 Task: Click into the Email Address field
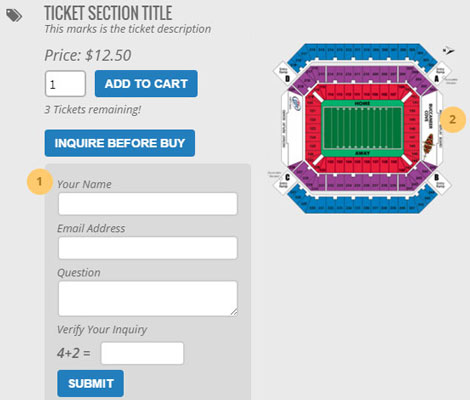(148, 248)
